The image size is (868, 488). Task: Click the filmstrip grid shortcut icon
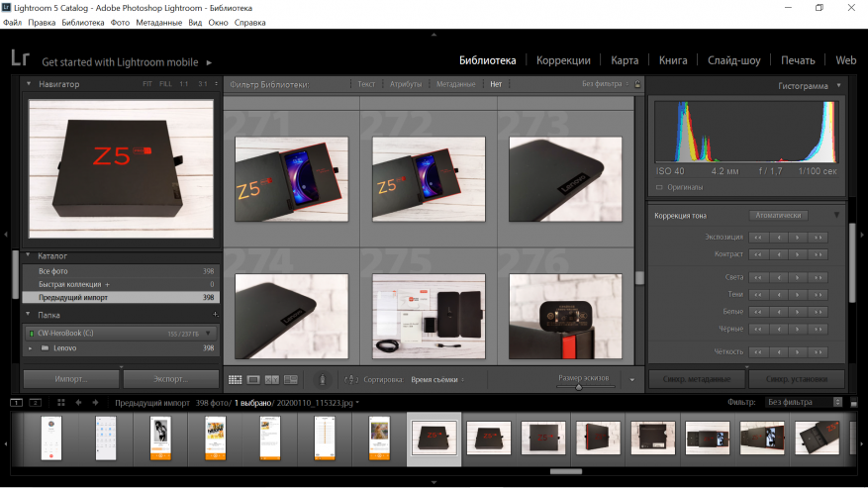coord(60,403)
